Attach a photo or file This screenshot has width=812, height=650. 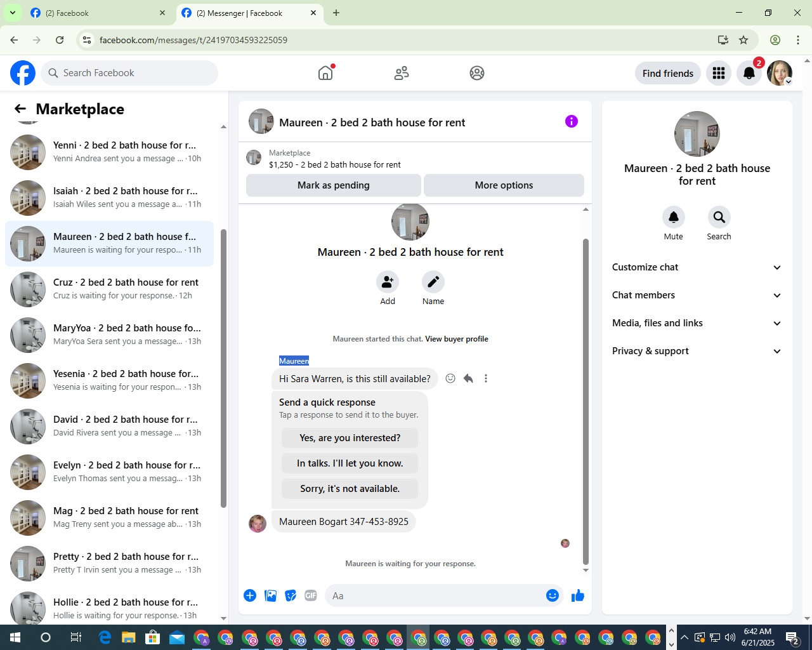click(x=270, y=595)
